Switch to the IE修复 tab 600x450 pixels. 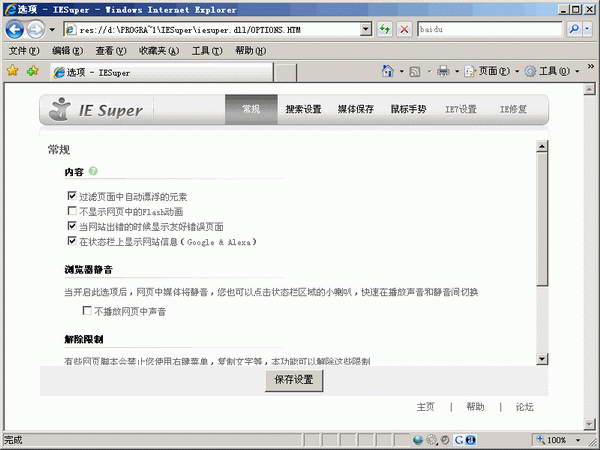click(x=513, y=109)
